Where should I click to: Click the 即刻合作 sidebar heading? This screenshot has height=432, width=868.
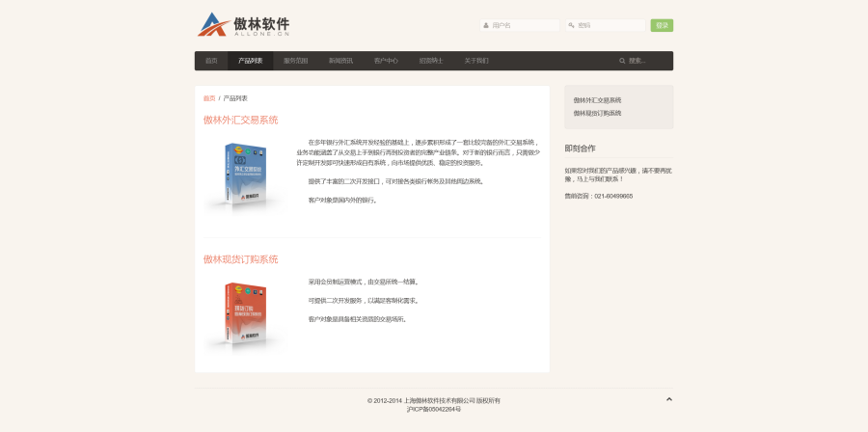pos(581,148)
